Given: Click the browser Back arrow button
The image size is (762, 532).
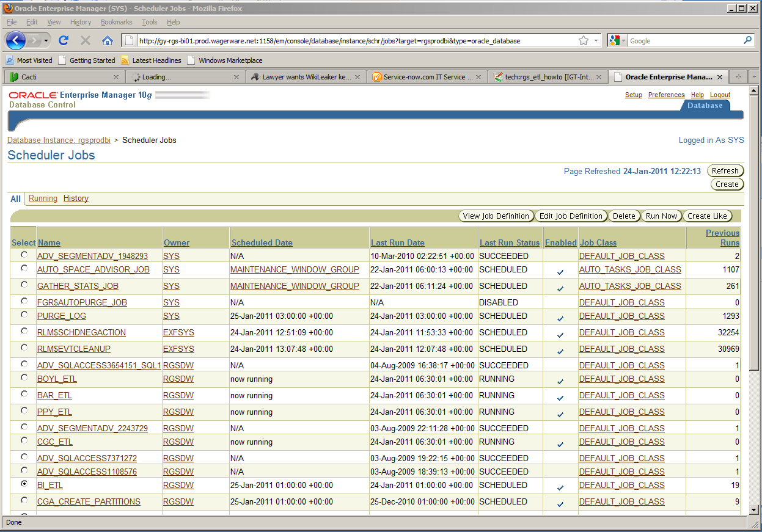Looking at the screenshot, I should click(x=16, y=41).
